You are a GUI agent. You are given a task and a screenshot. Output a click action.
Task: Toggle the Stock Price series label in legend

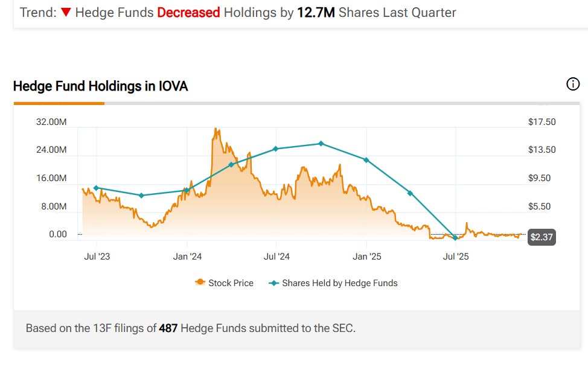click(x=231, y=283)
